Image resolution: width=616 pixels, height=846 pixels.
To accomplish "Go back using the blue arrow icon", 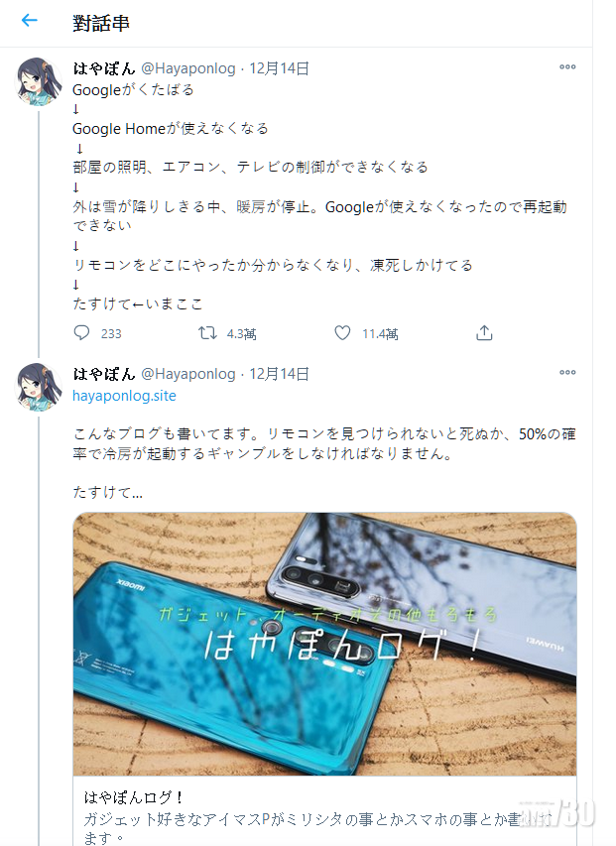I will (x=29, y=21).
